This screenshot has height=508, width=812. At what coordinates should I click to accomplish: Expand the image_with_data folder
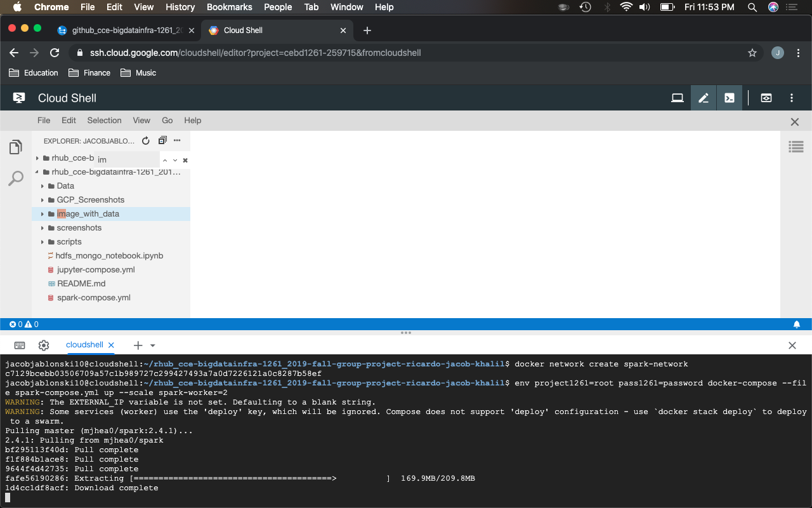pos(43,214)
